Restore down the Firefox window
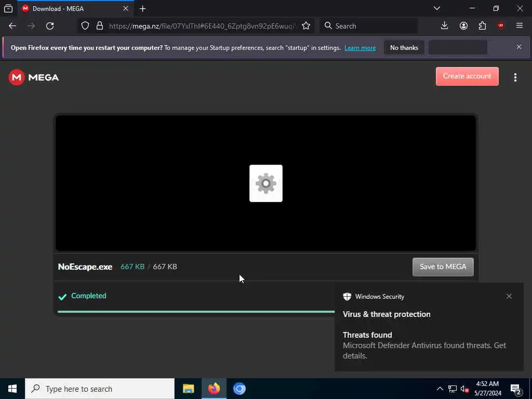This screenshot has width=532, height=399. coord(496,8)
